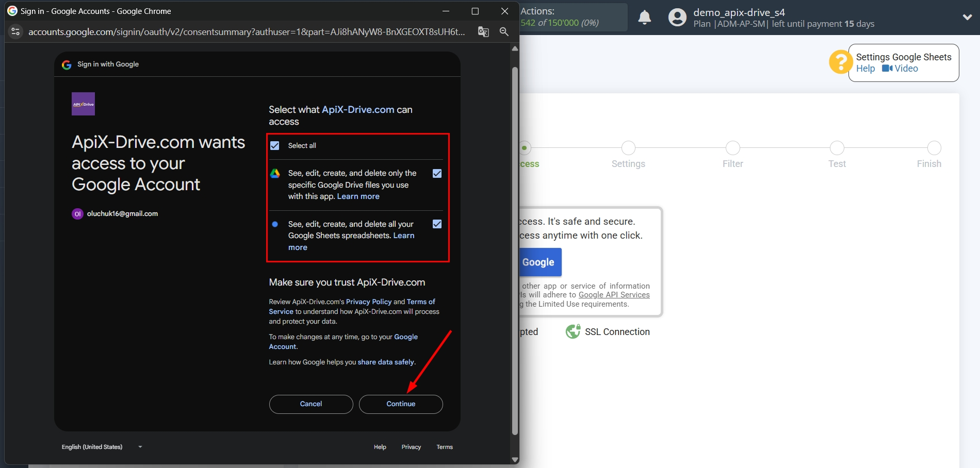Select the Test step in the wizard
980x468 pixels.
point(837,148)
